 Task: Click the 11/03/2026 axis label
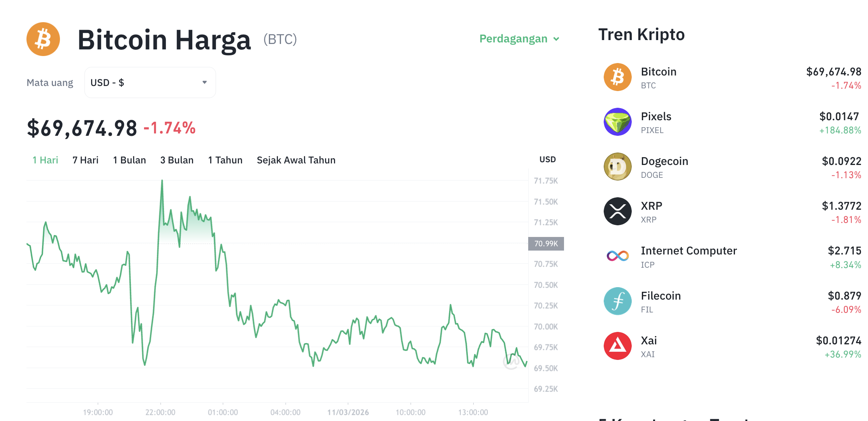(x=349, y=412)
